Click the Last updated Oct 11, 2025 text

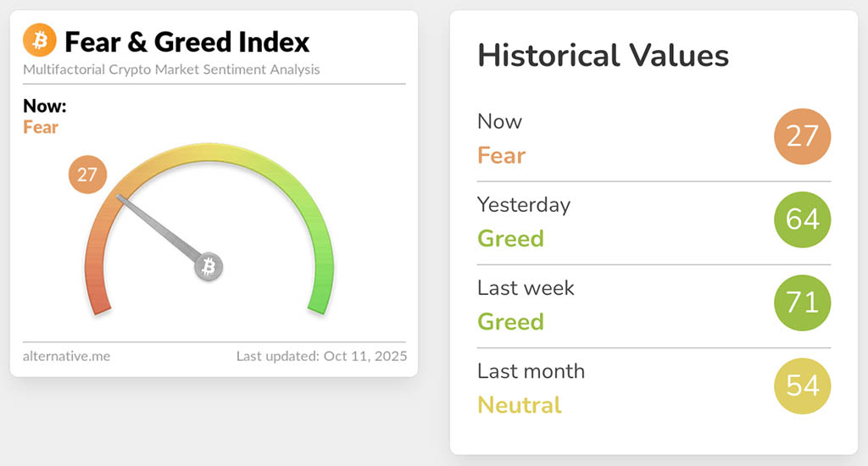tap(321, 356)
